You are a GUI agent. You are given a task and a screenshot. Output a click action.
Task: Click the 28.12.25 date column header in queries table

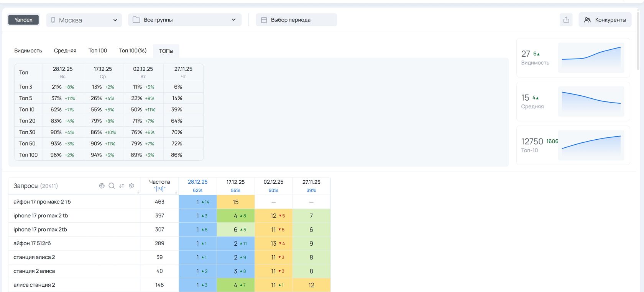click(x=197, y=186)
